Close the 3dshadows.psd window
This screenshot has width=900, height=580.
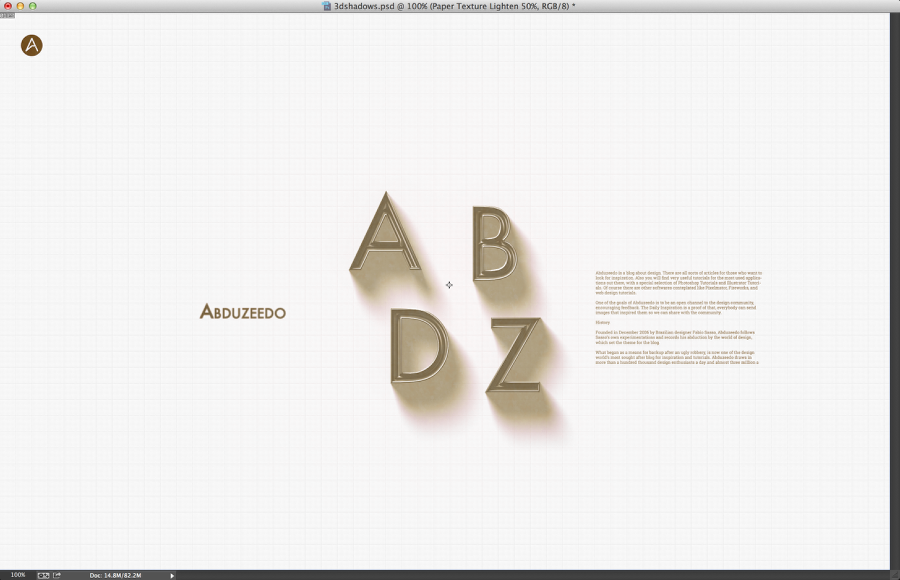[x=8, y=6]
